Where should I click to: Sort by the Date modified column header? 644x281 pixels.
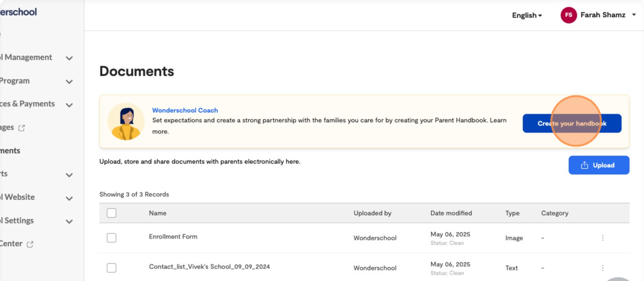451,213
